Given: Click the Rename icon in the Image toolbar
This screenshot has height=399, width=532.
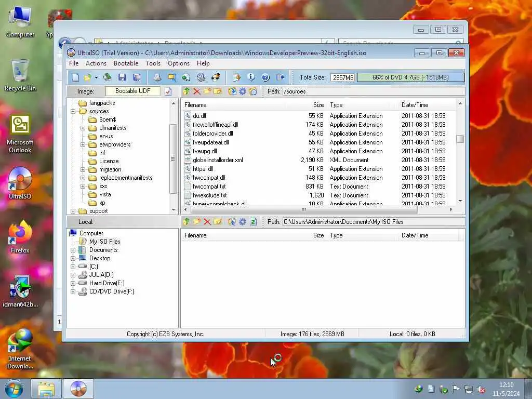Looking at the screenshot, I should click(218, 91).
